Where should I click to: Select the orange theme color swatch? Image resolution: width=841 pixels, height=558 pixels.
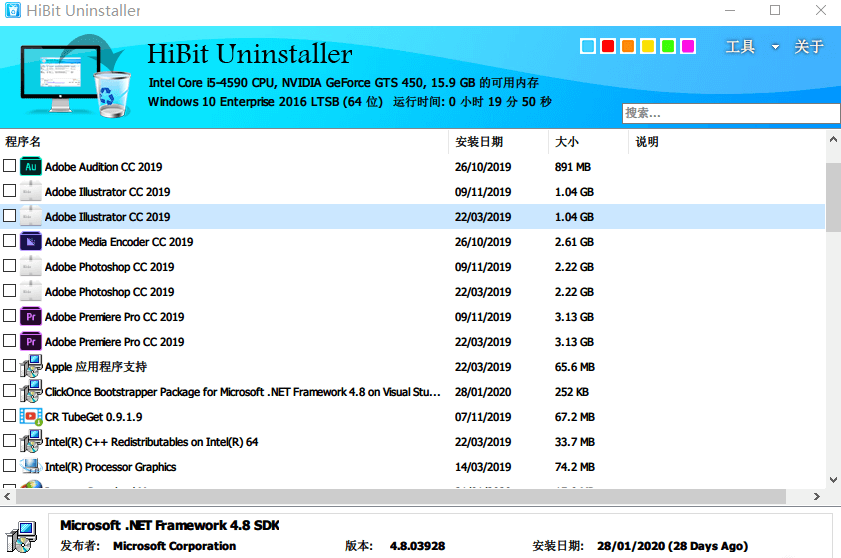[x=628, y=46]
